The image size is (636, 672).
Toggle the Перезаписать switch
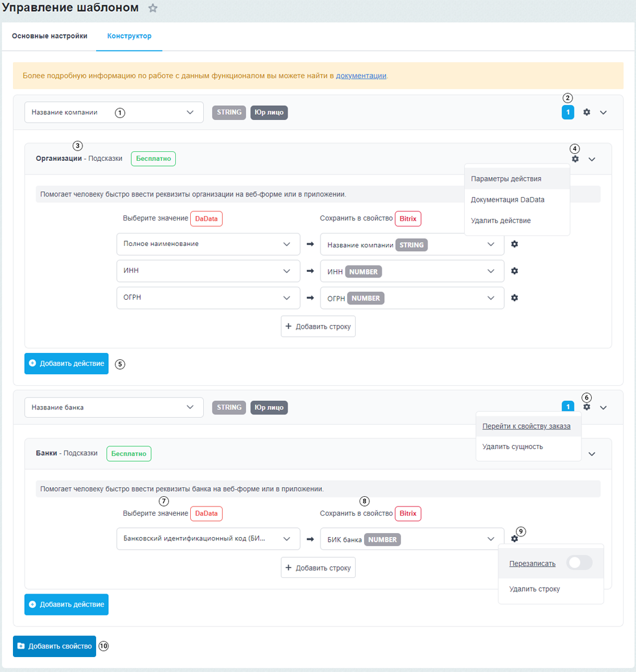click(x=579, y=563)
